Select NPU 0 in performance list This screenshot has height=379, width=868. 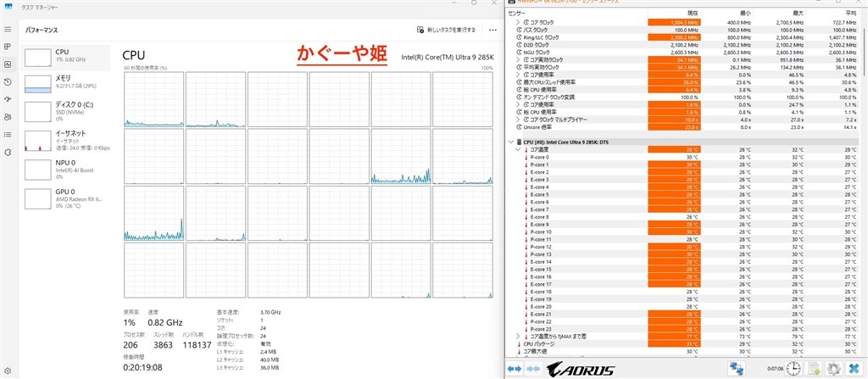pyautogui.click(x=65, y=170)
